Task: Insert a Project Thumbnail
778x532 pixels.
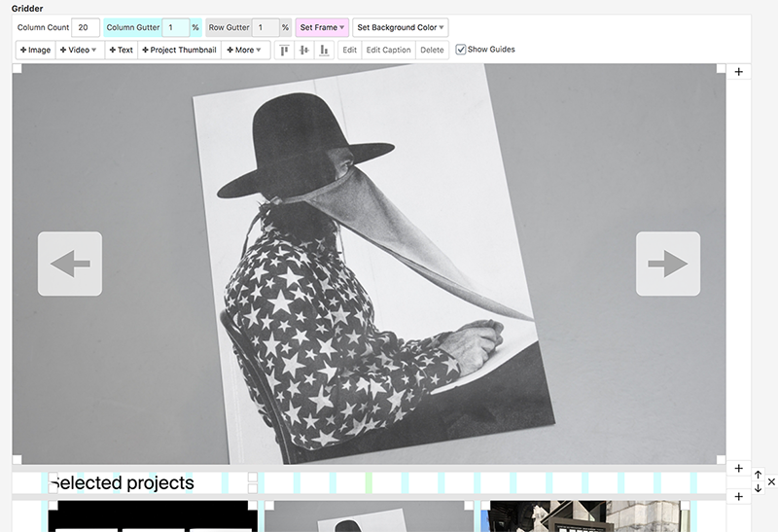Action: pyautogui.click(x=179, y=50)
